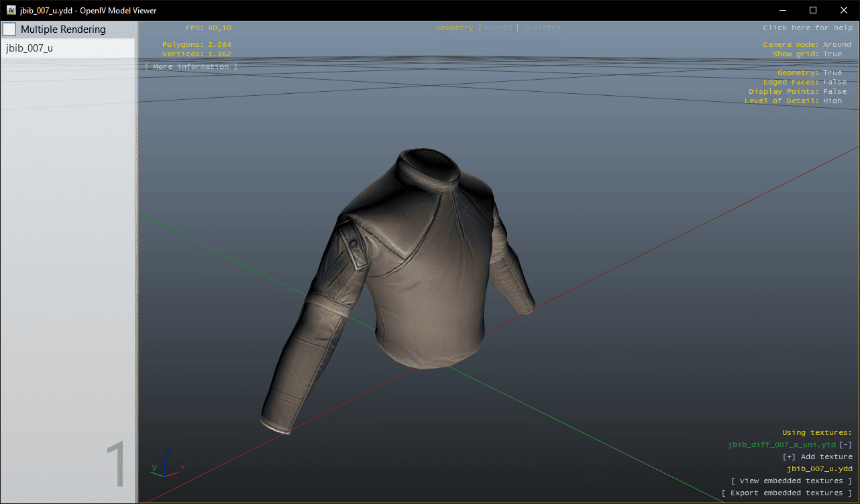Expand the More information section

191,67
